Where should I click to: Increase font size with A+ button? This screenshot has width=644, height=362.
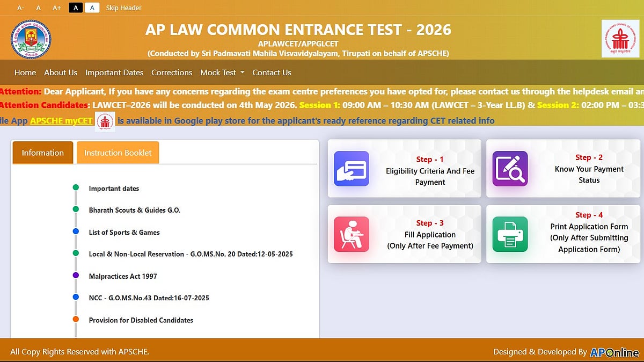[56, 8]
